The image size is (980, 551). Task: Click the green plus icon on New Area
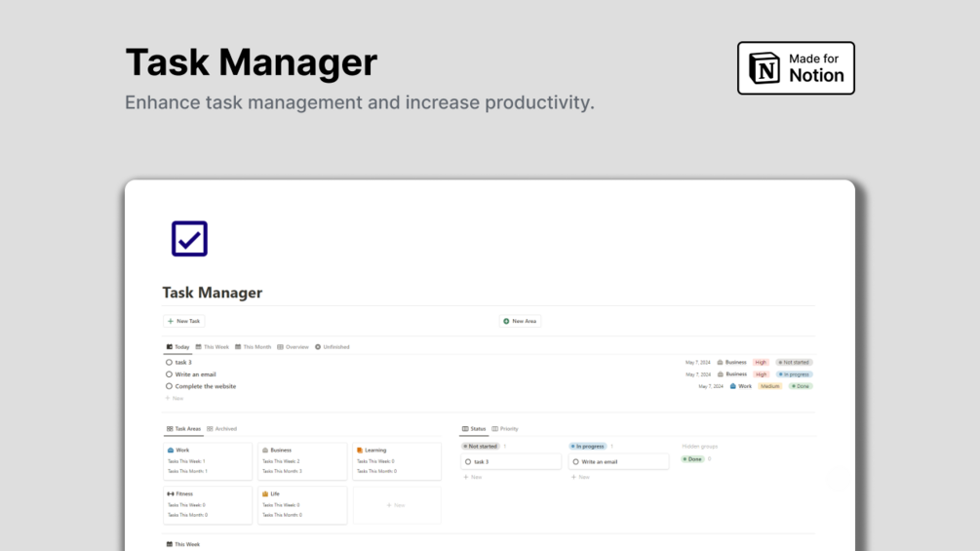click(506, 321)
